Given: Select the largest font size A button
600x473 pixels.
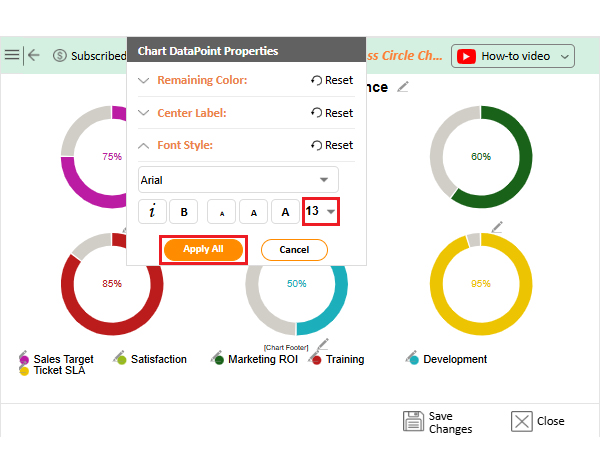Looking at the screenshot, I should click(x=285, y=211).
